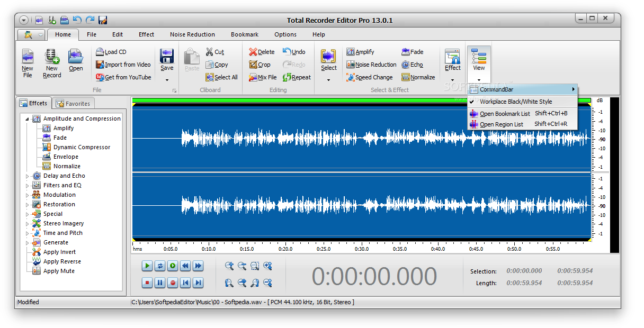Viewport: 644px width, 328px height.
Task: Choose Open Region List menu entry
Action: coord(522,124)
